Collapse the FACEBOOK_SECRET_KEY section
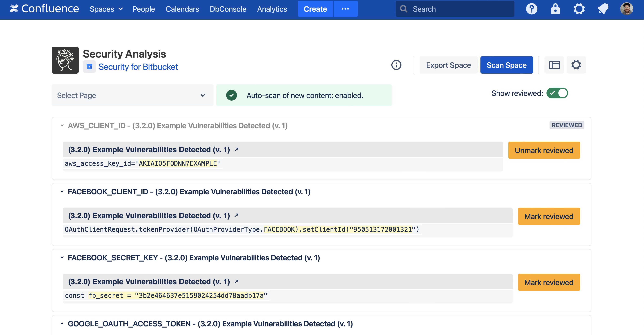 pyautogui.click(x=62, y=257)
